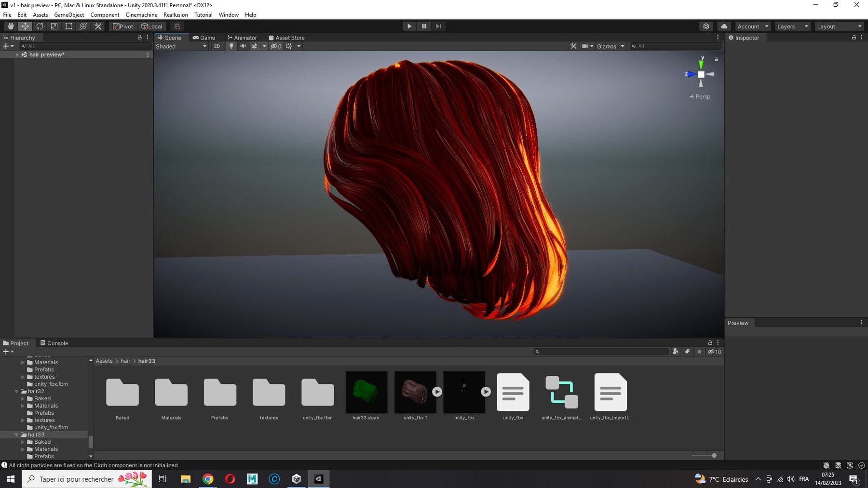Viewport: 868px width, 488px height.
Task: Click the scene view search field
Action: click(676, 46)
